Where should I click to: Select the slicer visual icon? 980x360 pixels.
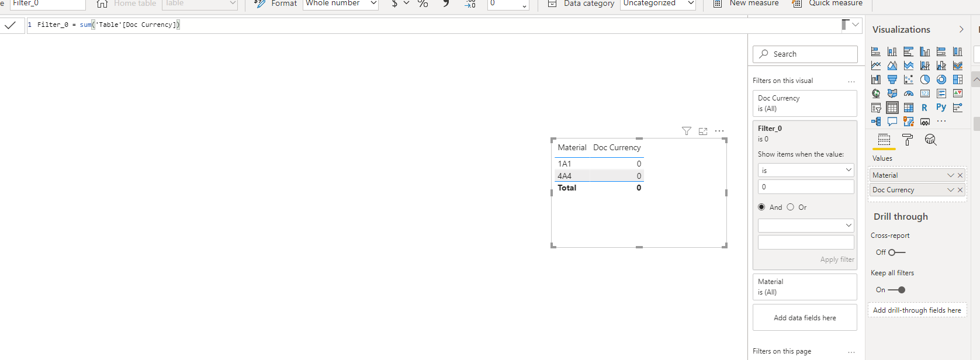(x=875, y=108)
